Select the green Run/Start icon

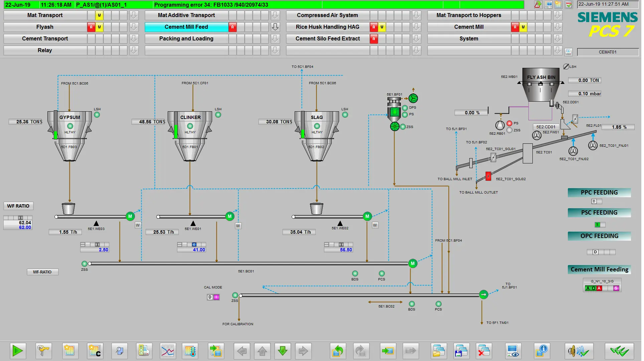click(18, 351)
